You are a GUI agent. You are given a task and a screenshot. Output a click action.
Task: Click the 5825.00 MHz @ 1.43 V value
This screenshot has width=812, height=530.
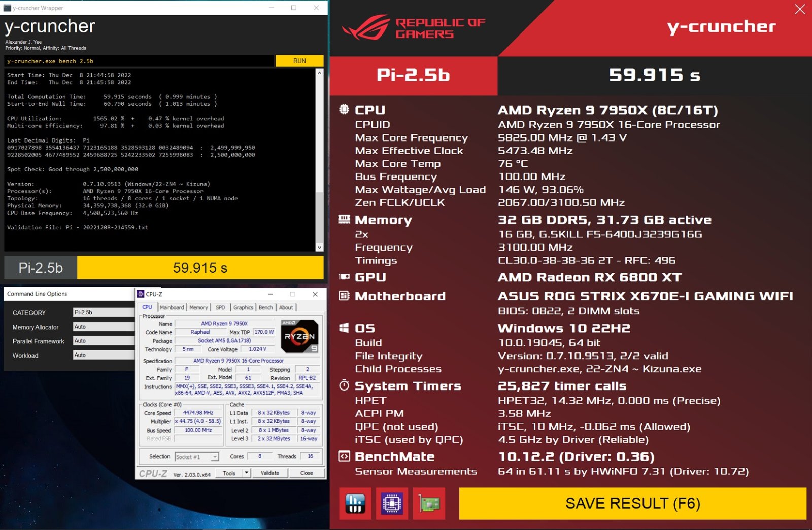(x=562, y=137)
